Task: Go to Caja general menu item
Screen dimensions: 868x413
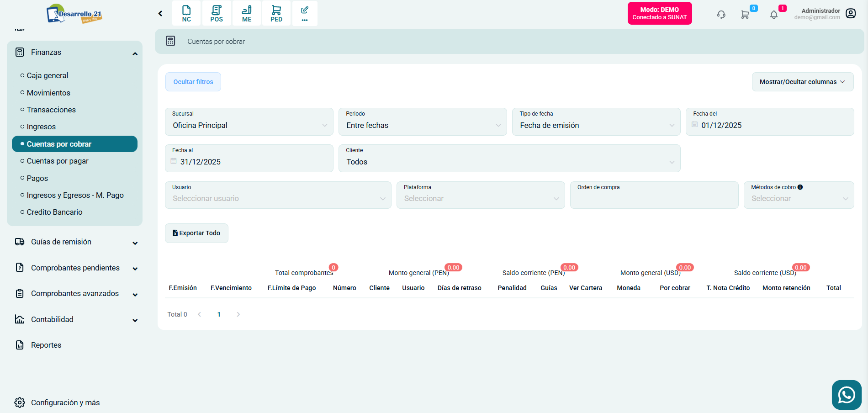Action: tap(48, 75)
